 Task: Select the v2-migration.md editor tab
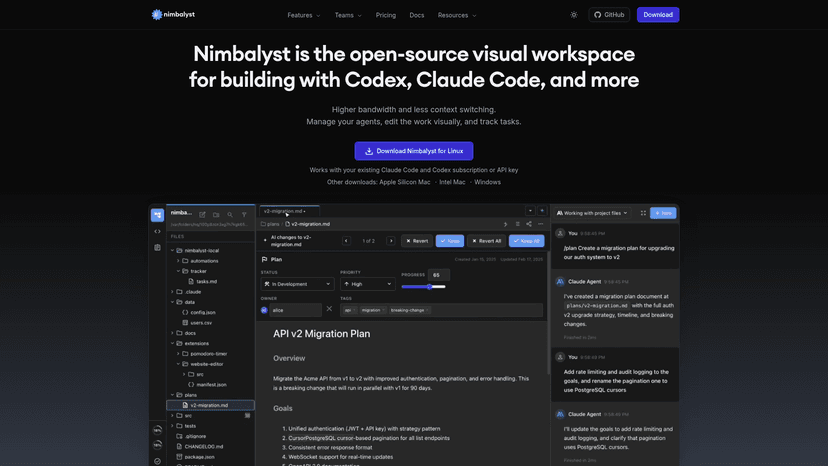point(289,211)
